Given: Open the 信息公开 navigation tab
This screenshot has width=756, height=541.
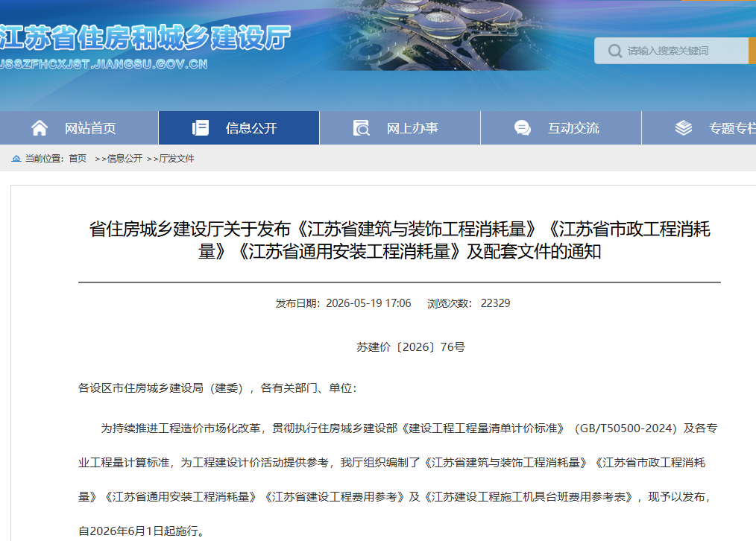Looking at the screenshot, I should 239,127.
